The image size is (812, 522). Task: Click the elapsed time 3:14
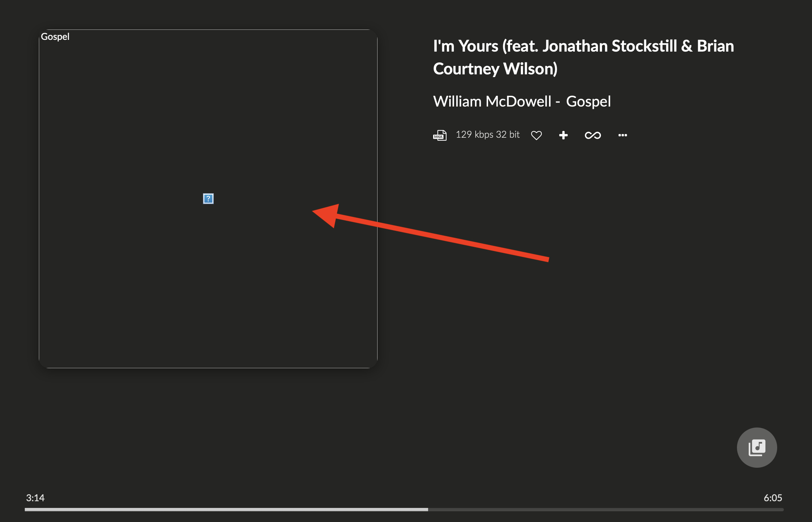pyautogui.click(x=35, y=498)
